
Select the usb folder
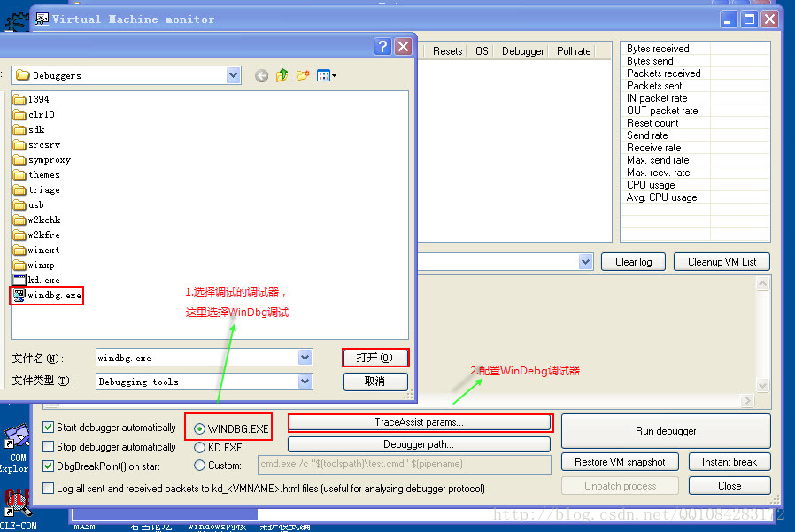pyautogui.click(x=28, y=204)
